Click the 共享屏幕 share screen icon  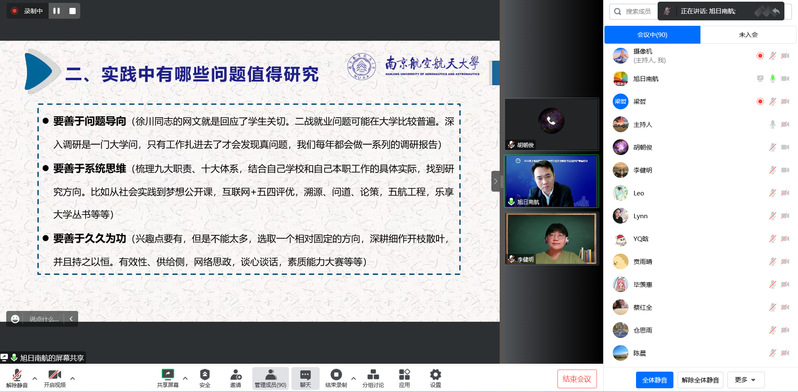click(168, 375)
